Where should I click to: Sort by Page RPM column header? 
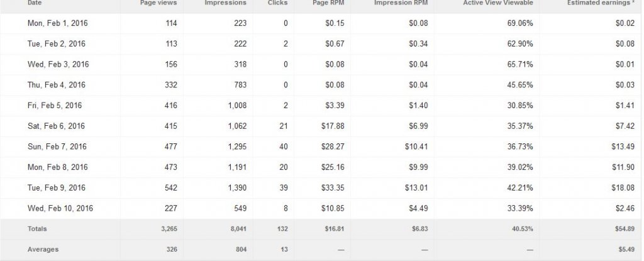tap(328, 3)
